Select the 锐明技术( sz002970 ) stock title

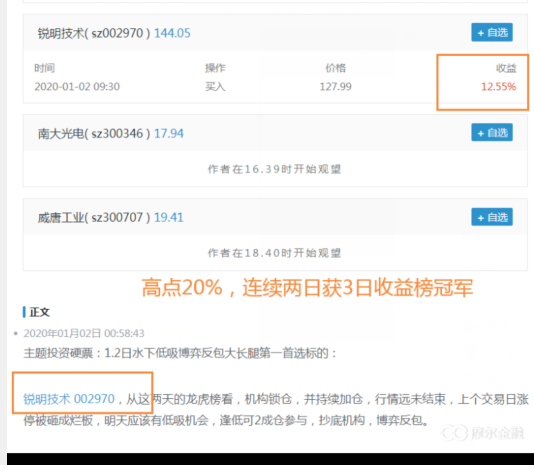click(x=94, y=33)
